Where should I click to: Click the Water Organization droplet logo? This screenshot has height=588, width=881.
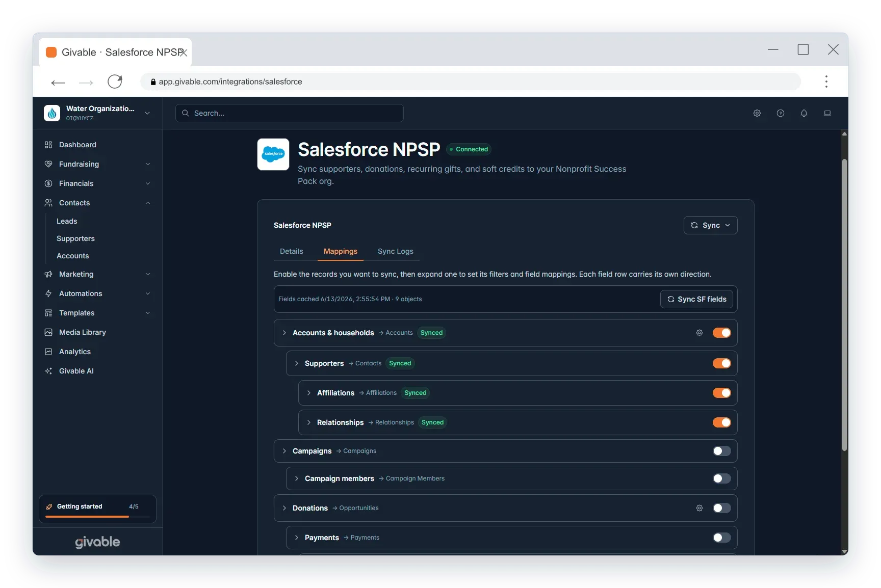point(52,113)
